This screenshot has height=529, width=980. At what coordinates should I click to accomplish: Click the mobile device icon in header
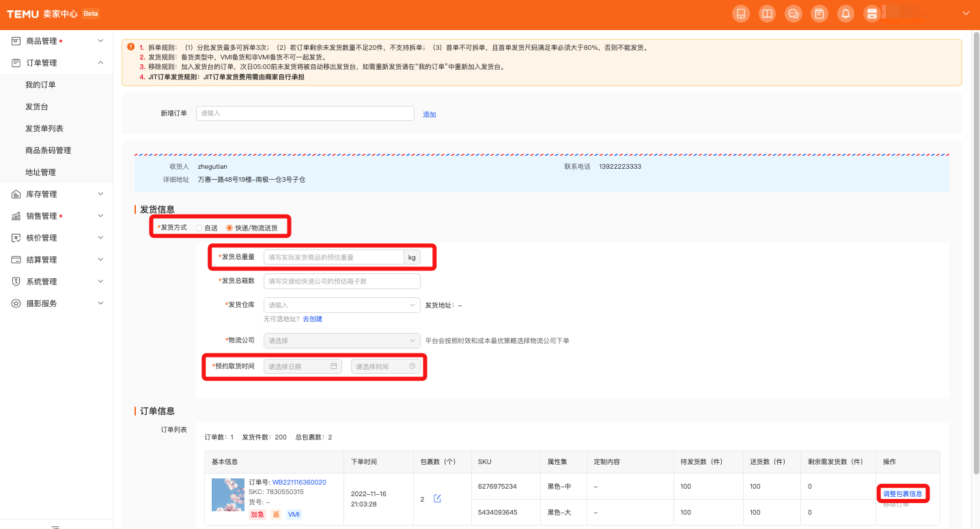point(740,14)
